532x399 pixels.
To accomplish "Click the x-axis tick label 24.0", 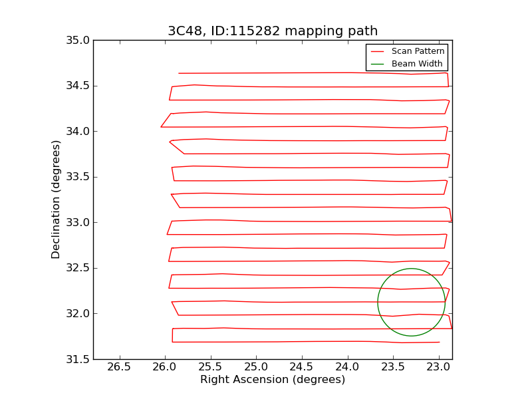I will pyautogui.click(x=347, y=367).
